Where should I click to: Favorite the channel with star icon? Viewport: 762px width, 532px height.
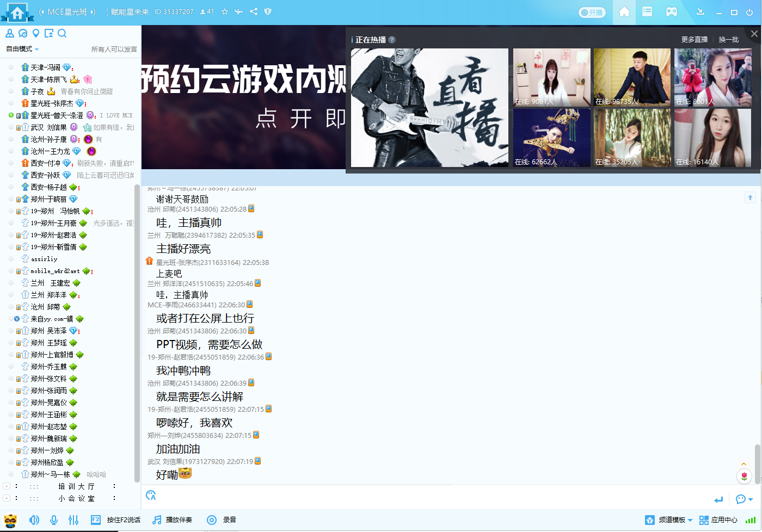pyautogui.click(x=225, y=11)
